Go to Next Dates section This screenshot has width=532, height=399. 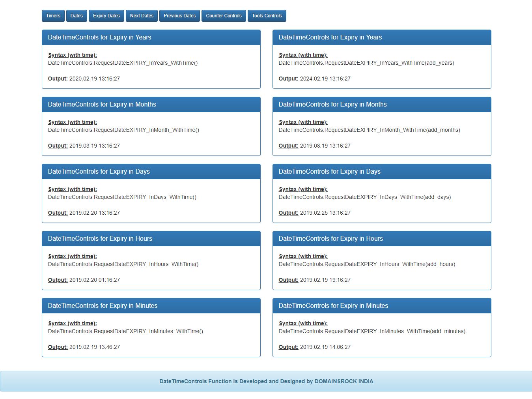[x=142, y=16]
